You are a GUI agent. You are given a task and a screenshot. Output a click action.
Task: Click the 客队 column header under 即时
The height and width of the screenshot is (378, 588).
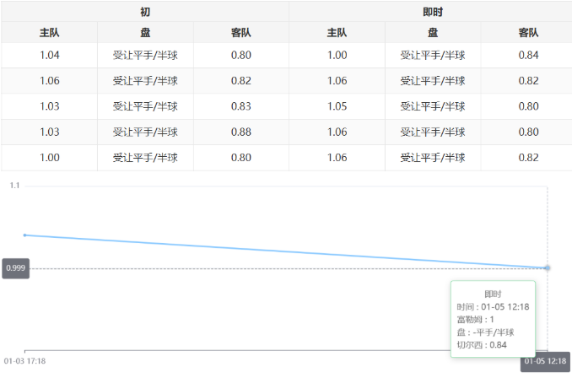[529, 33]
